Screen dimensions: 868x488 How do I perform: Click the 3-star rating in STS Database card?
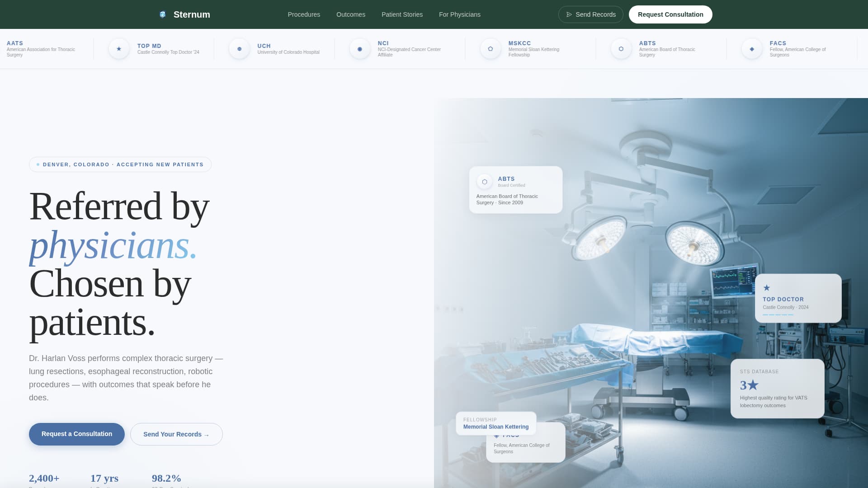click(x=749, y=385)
